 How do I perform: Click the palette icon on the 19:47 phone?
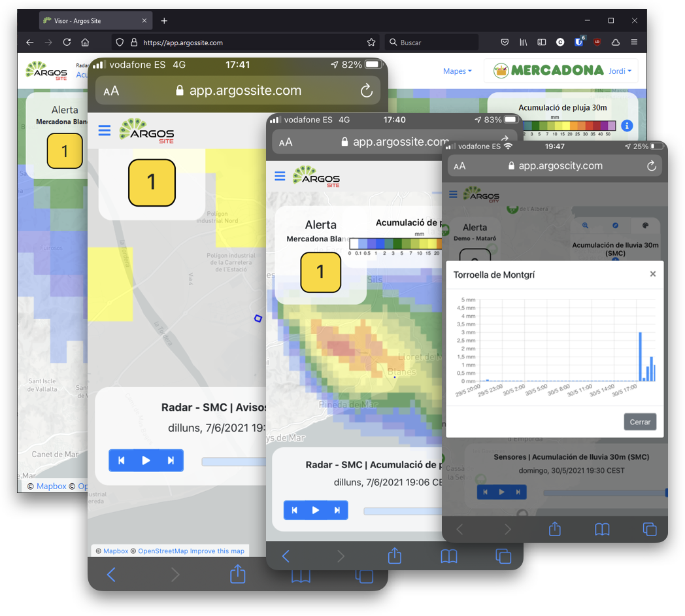click(x=645, y=226)
